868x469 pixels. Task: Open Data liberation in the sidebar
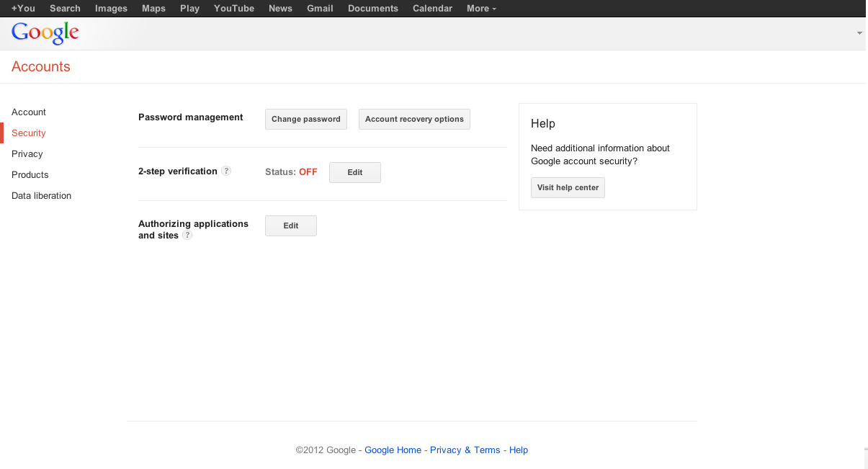point(42,196)
